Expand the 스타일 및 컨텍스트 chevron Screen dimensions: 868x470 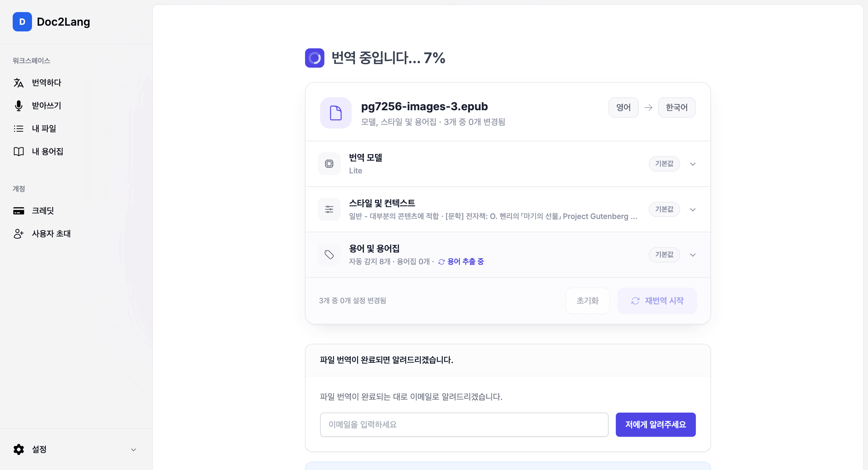(x=693, y=210)
